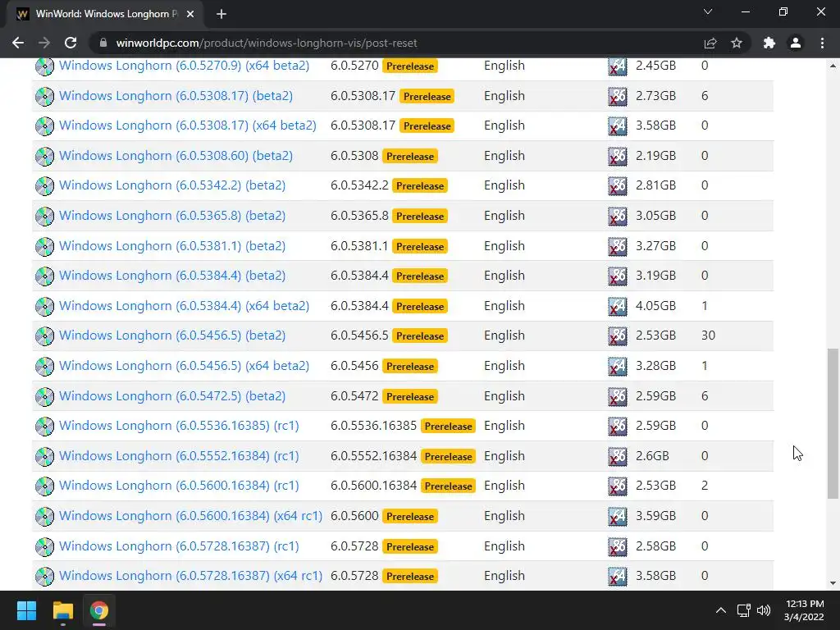This screenshot has width=840, height=630.
Task: Open the Chrome three-dot menu
Action: pos(822,43)
